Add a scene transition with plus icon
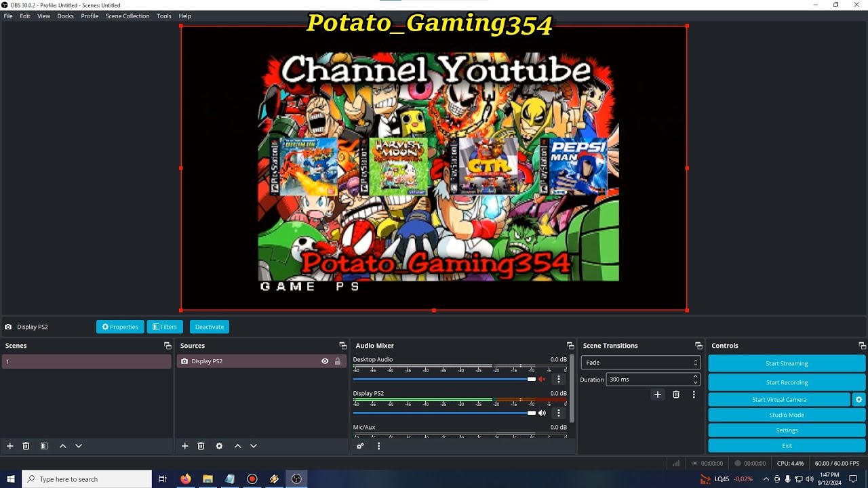This screenshot has width=868, height=488. (x=657, y=394)
